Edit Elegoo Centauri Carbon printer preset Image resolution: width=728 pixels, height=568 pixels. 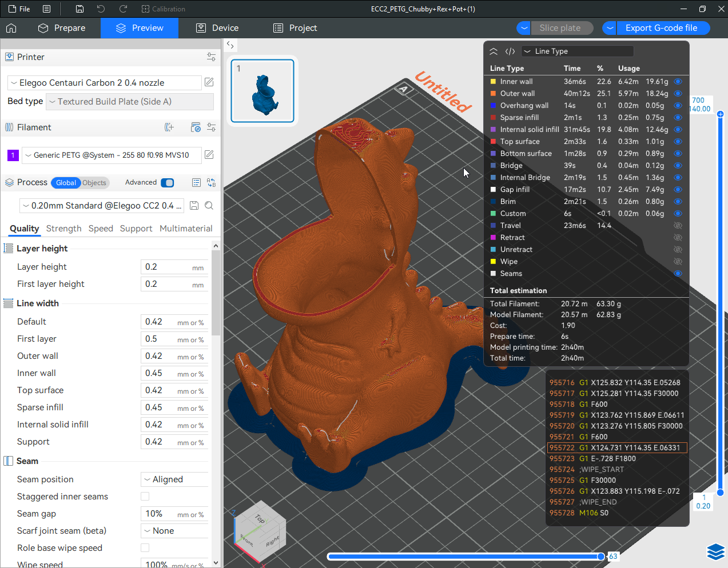click(209, 82)
